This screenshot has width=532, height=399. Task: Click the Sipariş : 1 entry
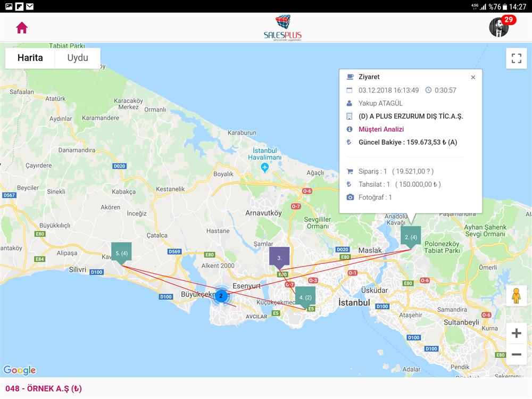pos(396,171)
